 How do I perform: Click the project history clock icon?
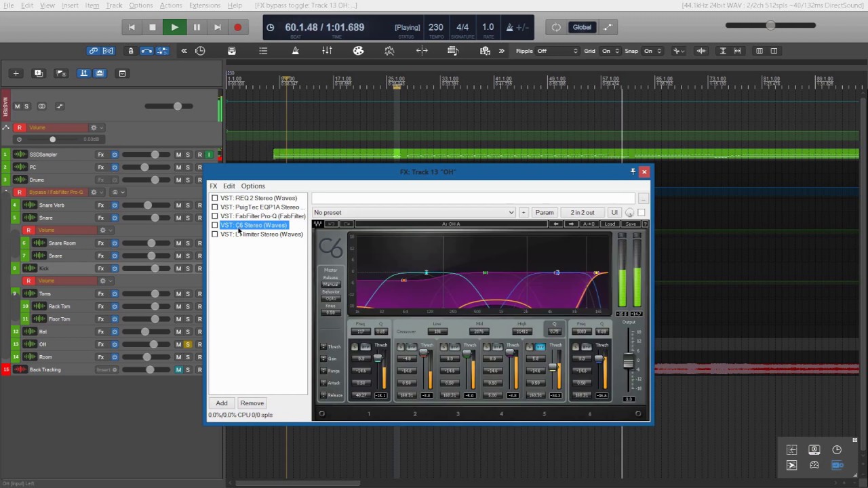click(x=200, y=51)
